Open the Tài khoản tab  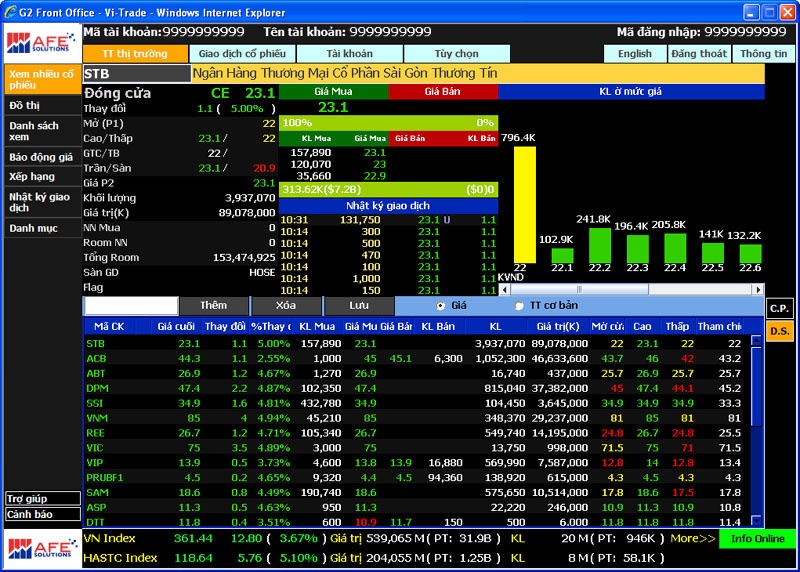pos(349,54)
